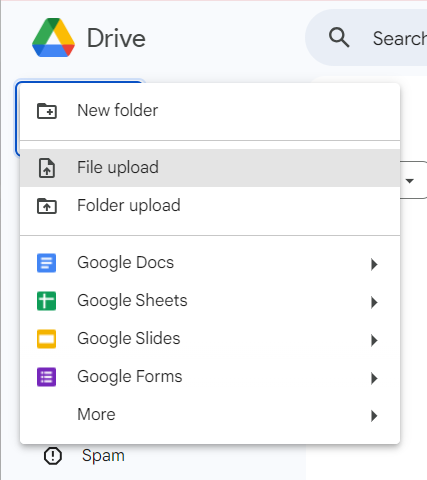This screenshot has width=427, height=480.
Task: Expand the Google Sheets submenu arrow
Action: [374, 302]
